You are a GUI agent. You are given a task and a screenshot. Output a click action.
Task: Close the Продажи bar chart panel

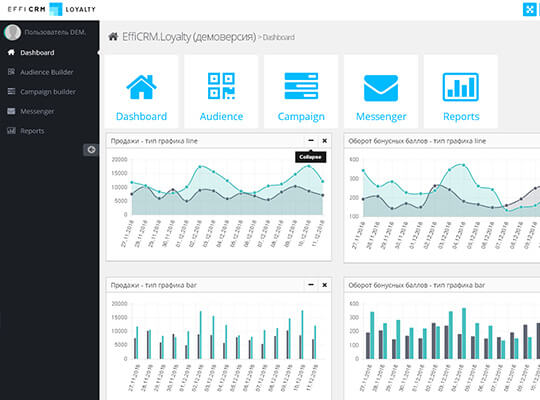pos(324,285)
